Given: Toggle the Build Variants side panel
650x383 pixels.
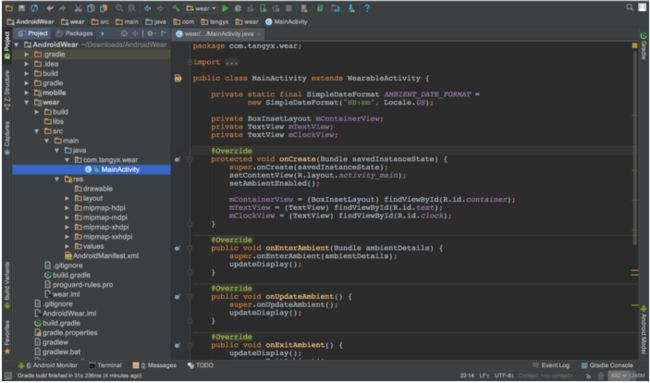Looking at the screenshot, I should 7,285.
